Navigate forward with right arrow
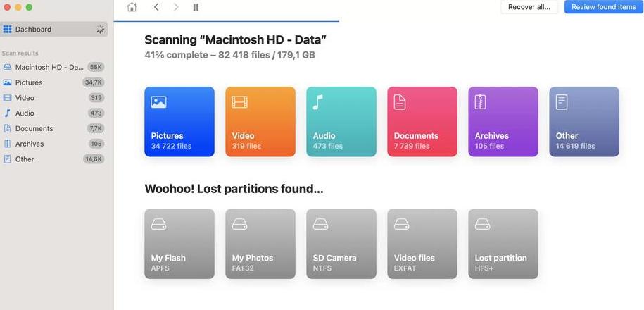 (176, 7)
